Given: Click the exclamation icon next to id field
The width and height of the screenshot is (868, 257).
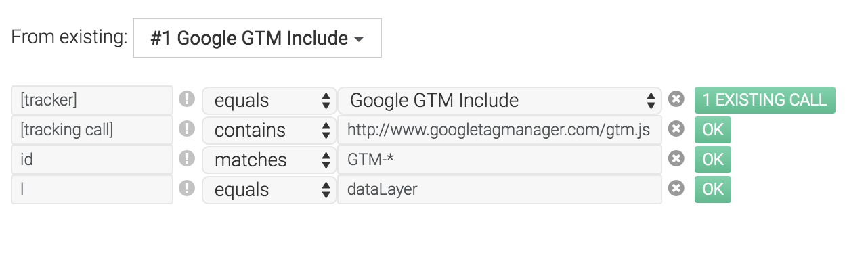Looking at the screenshot, I should pos(187,160).
